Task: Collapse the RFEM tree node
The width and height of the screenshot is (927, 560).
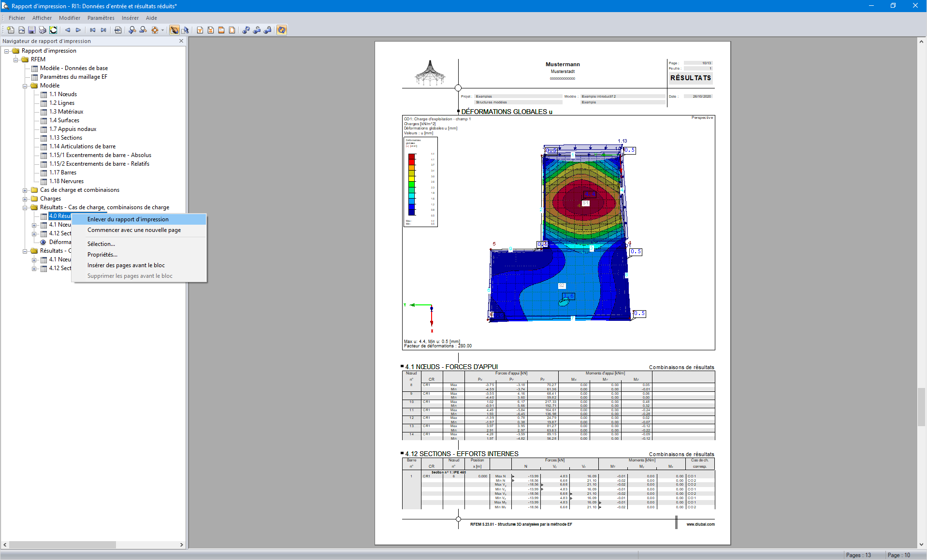Action: click(16, 59)
